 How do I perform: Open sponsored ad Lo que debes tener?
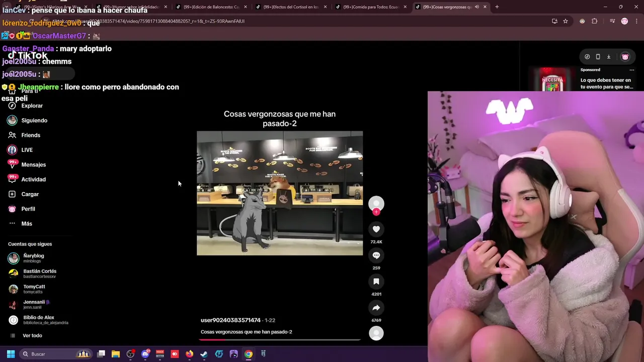pyautogui.click(x=607, y=83)
